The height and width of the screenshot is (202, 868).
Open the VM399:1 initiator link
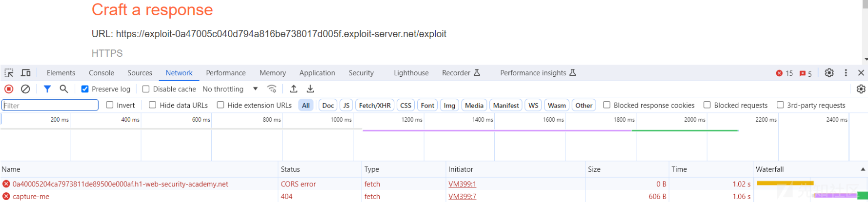[x=462, y=184]
